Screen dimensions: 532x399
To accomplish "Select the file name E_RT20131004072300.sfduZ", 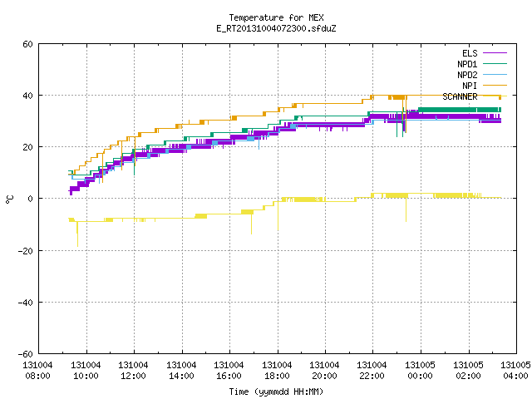I will pyautogui.click(x=276, y=28).
